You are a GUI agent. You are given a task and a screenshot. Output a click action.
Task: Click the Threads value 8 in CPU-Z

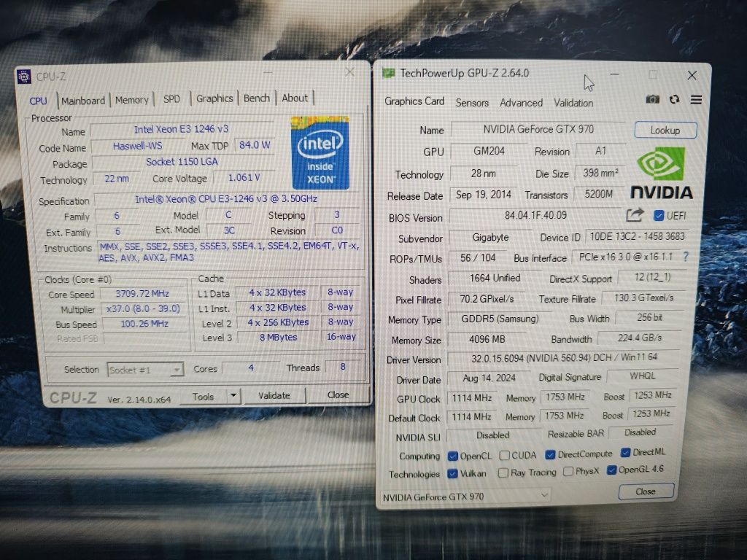(x=343, y=367)
